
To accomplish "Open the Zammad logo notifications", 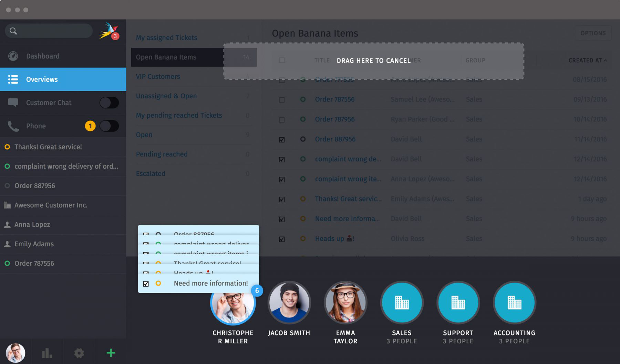I will coord(109,31).
